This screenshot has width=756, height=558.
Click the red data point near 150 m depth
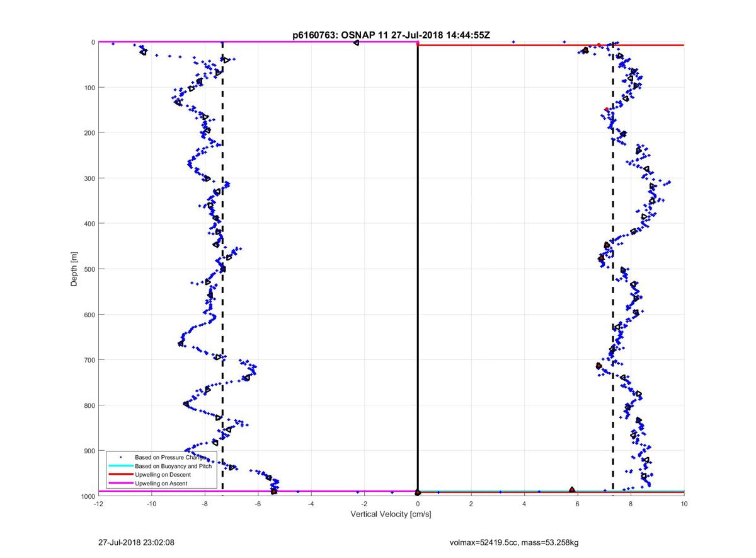(607, 109)
